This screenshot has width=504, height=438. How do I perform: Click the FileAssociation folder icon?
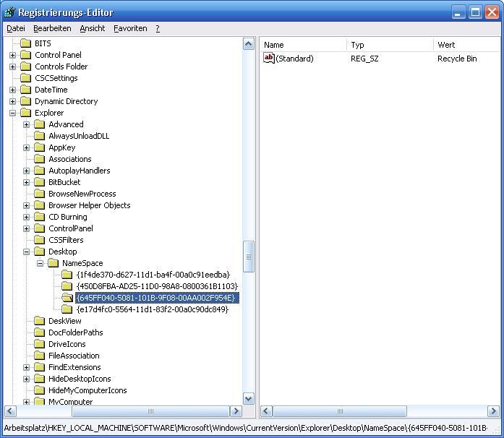coord(40,356)
